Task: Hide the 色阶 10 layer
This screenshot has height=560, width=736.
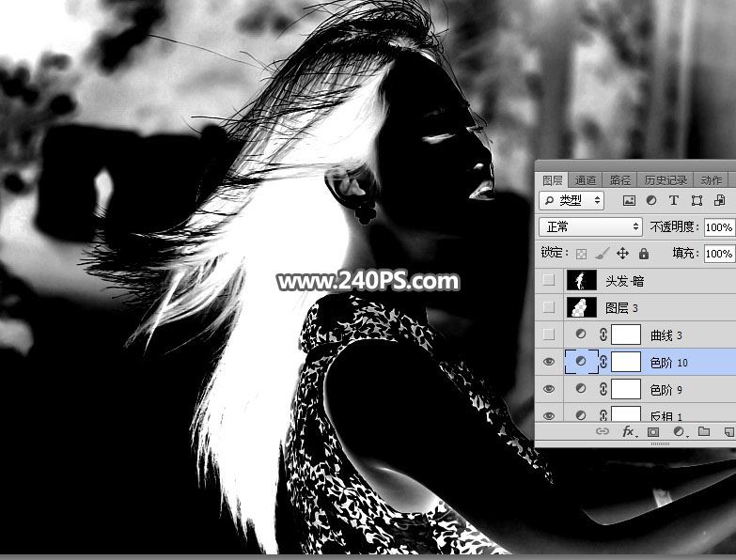Action: tap(548, 362)
